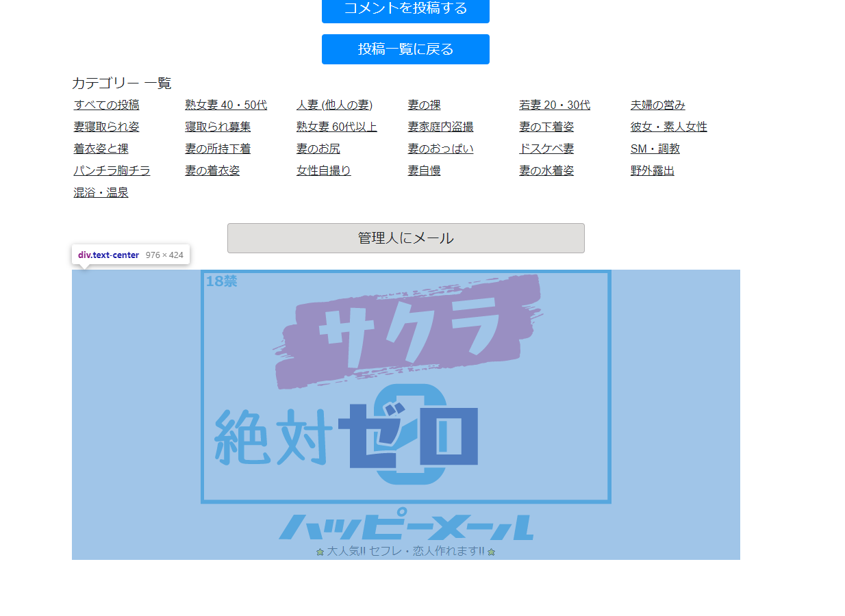The image size is (845, 616).
Task: Open the 寝取られ募集 category
Action: (216, 127)
